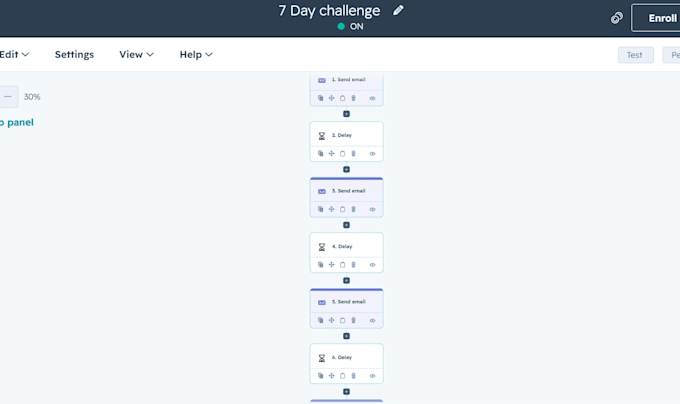Image resolution: width=680 pixels, height=404 pixels.
Task: Open the Settings tab
Action: [74, 55]
